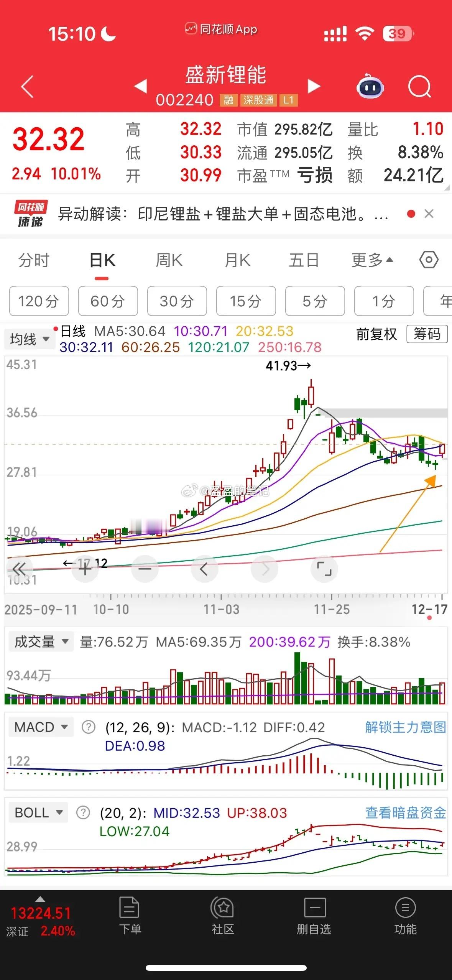Tap current price 32.32

coord(48,139)
